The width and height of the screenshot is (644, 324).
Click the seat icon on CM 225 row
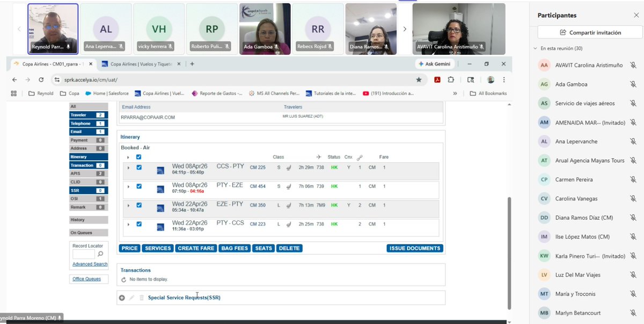pos(288,168)
